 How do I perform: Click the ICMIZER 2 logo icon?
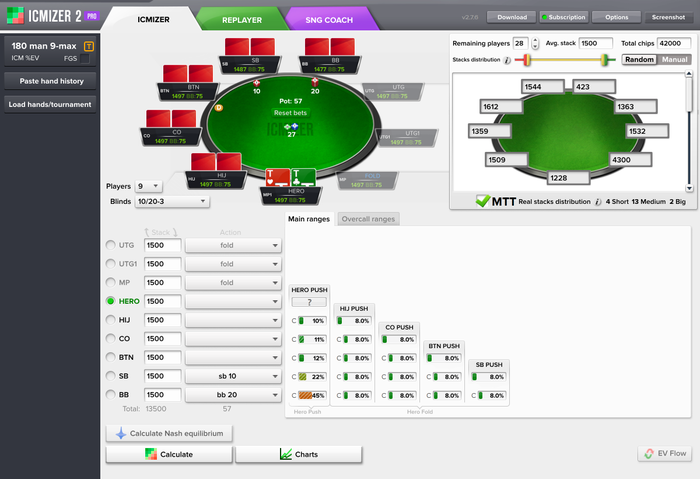pyautogui.click(x=15, y=16)
